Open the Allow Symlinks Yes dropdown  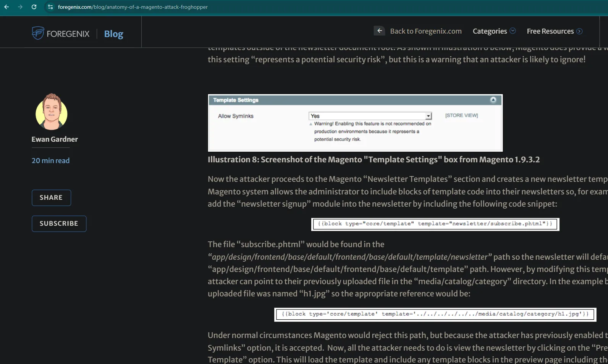point(370,116)
